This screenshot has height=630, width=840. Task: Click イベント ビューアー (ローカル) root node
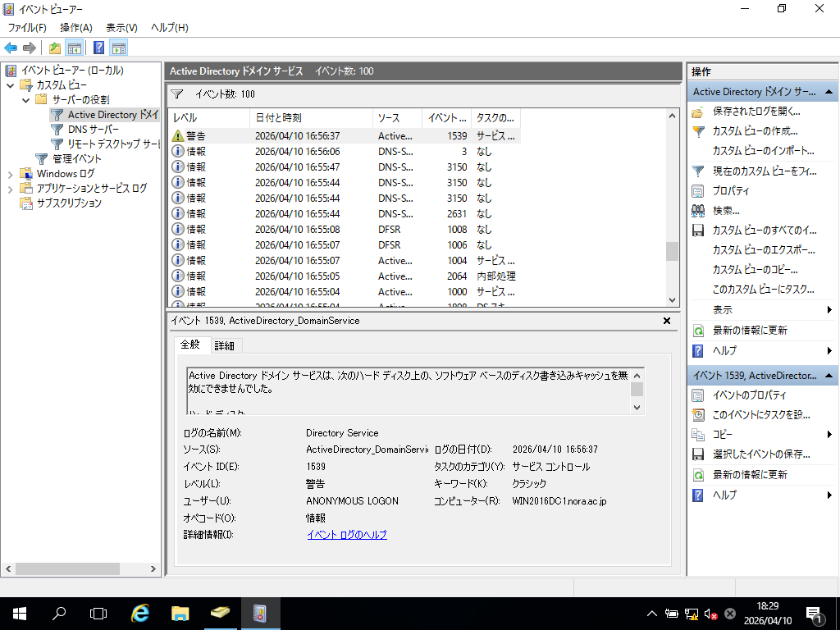pyautogui.click(x=72, y=71)
